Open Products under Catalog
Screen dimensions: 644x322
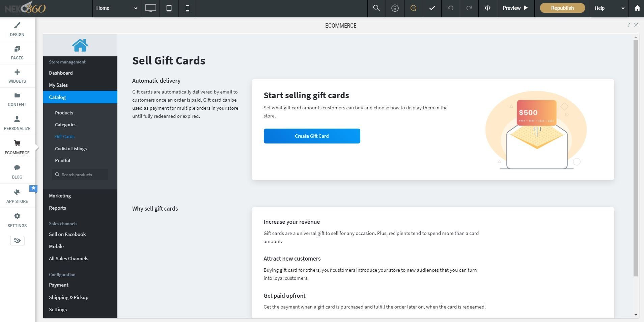[64, 113]
